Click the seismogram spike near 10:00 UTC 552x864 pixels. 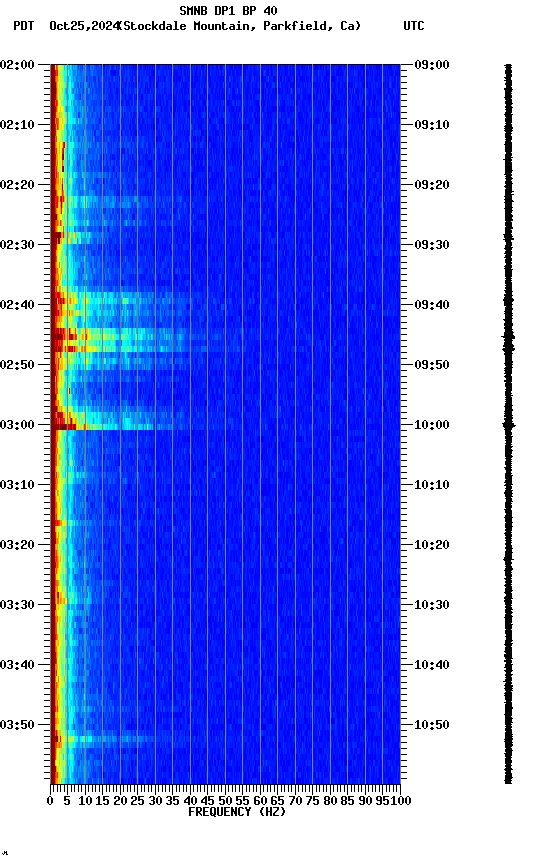[508, 425]
